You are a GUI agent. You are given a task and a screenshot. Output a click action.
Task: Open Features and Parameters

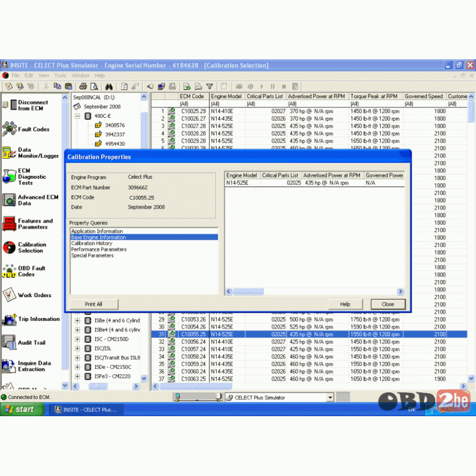point(28,224)
